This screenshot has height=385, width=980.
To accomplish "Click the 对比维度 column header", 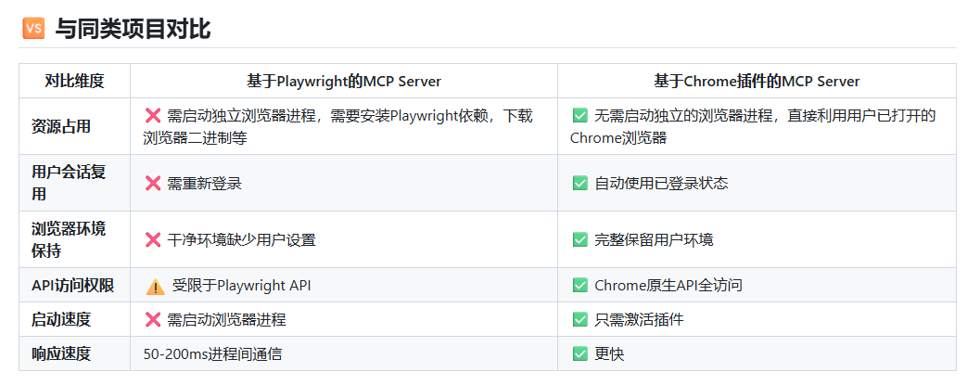I will click(x=74, y=81).
